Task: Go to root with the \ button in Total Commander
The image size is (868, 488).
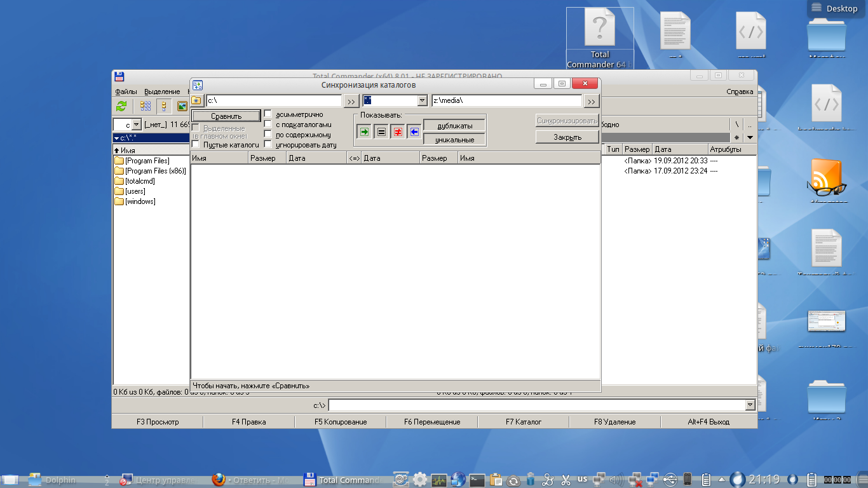Action: coord(736,125)
